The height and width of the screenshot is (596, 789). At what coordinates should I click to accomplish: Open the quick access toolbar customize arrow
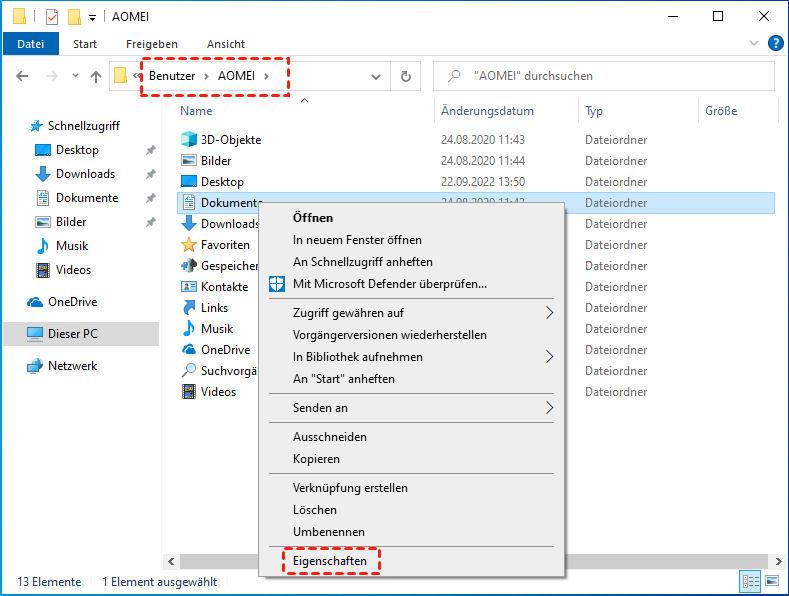(x=92, y=18)
